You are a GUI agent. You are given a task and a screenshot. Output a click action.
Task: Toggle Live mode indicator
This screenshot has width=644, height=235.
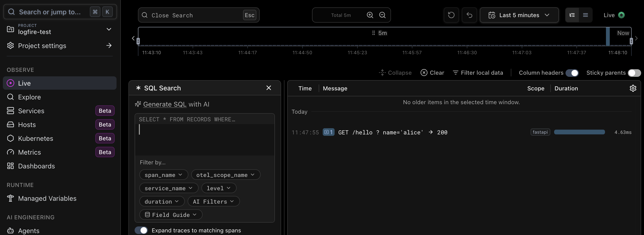pos(614,15)
